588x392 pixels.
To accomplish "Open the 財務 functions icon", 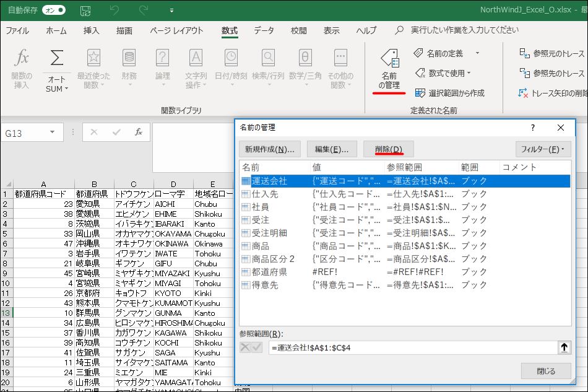I will point(129,58).
